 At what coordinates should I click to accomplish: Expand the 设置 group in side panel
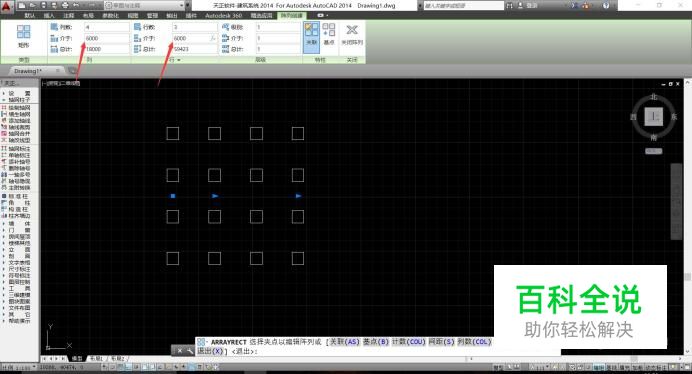pos(16,93)
